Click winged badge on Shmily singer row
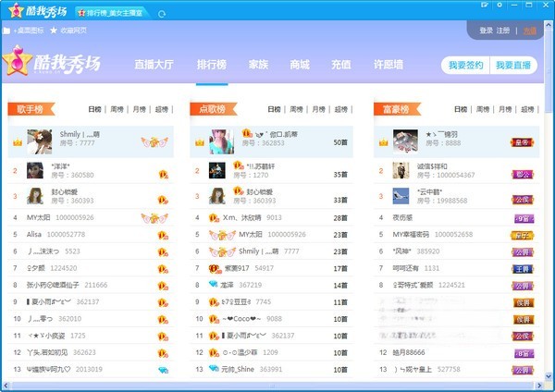 [154, 142]
